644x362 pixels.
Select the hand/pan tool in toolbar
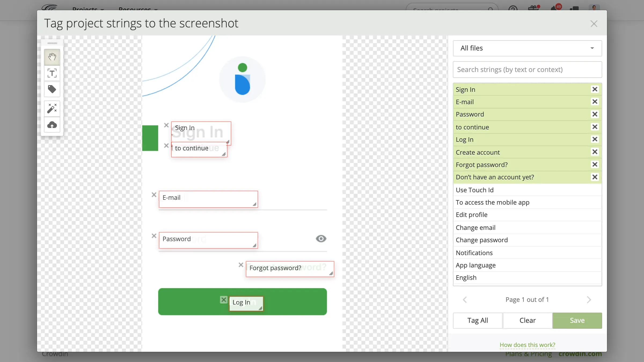52,56
